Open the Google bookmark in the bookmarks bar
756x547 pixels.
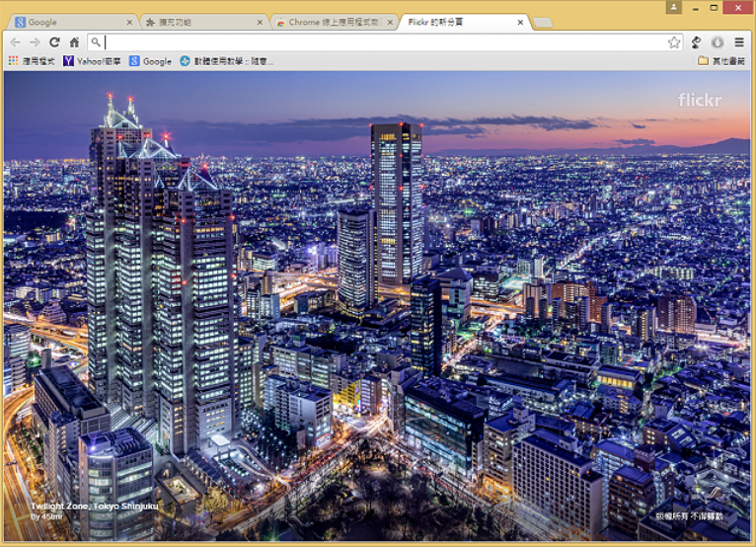click(x=150, y=61)
